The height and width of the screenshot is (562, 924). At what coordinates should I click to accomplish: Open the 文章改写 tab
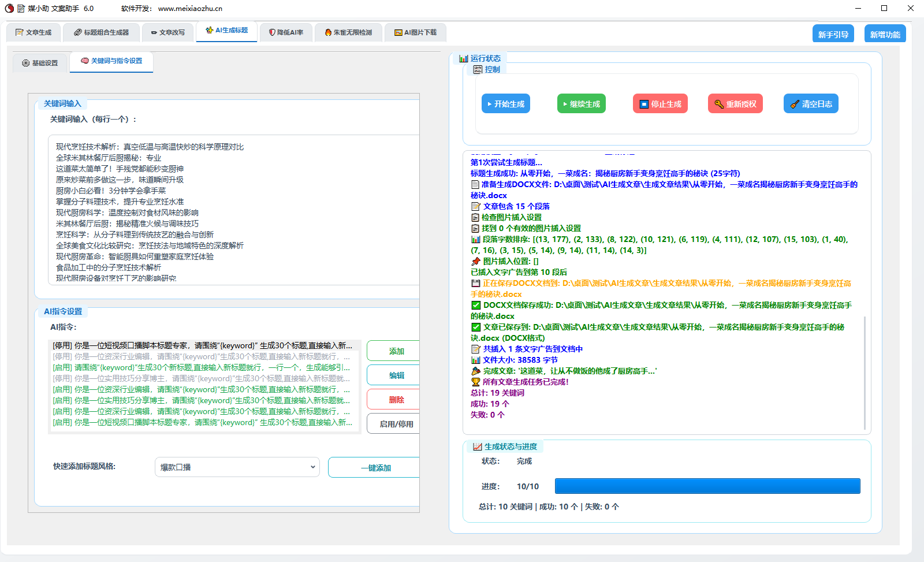coord(168,32)
